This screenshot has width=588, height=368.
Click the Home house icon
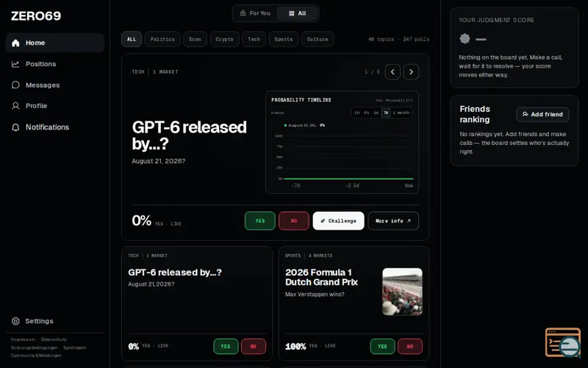15,43
